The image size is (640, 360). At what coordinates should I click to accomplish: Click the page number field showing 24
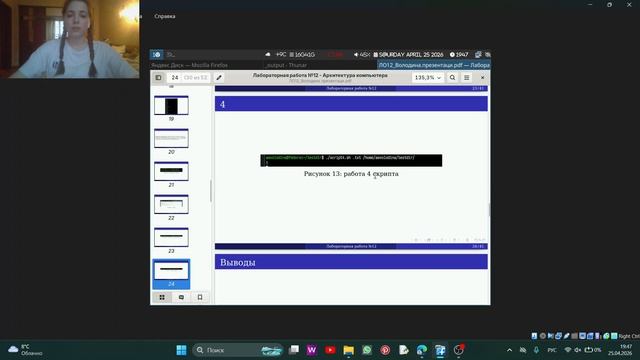[x=175, y=78]
